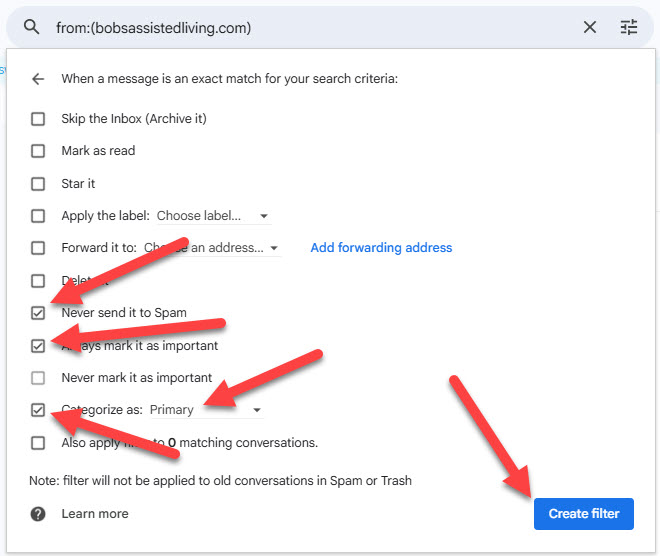Tick the Star it checkbox

pyautogui.click(x=38, y=184)
